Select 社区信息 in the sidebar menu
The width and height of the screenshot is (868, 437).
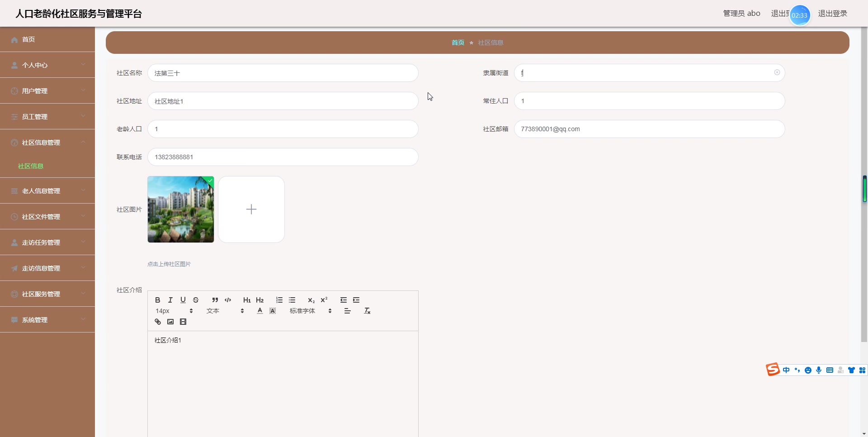tap(30, 166)
